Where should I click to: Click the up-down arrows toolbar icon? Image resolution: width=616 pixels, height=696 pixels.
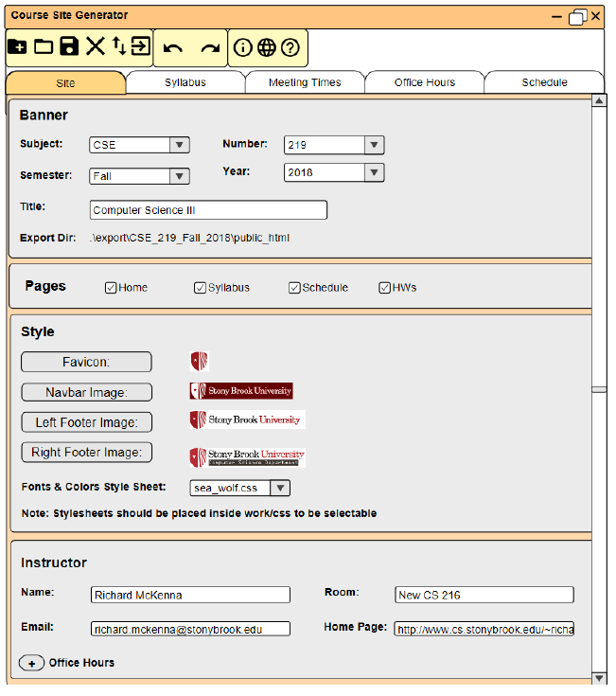118,46
